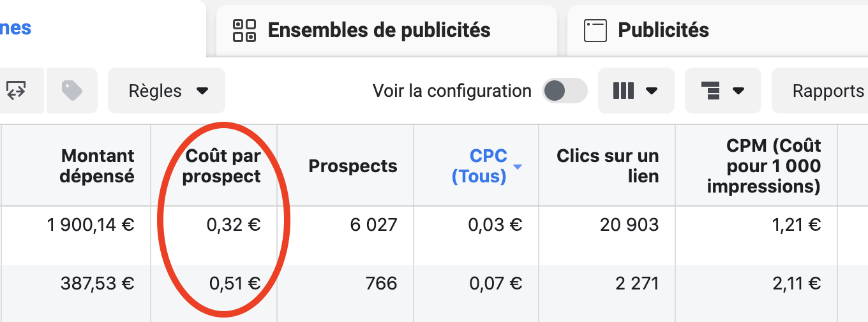The image size is (868, 322).
Task: Click the CPC (Tous) sort arrow
Action: pyautogui.click(x=518, y=167)
